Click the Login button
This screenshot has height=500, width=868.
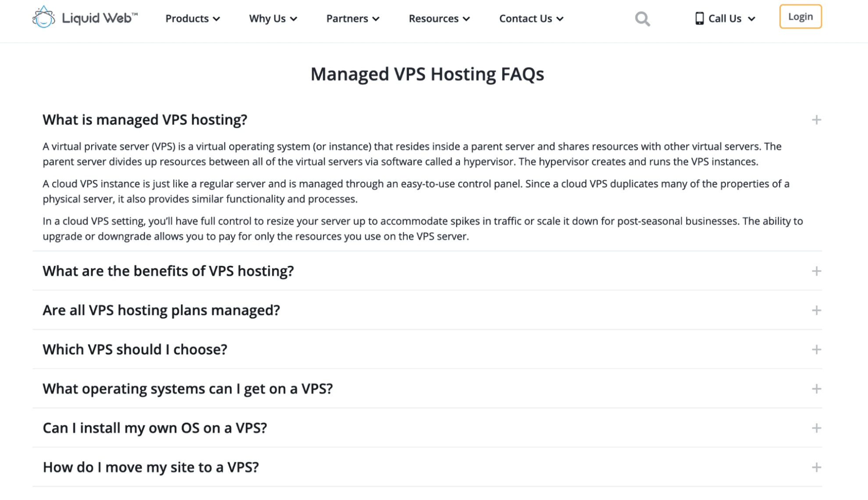tap(800, 17)
